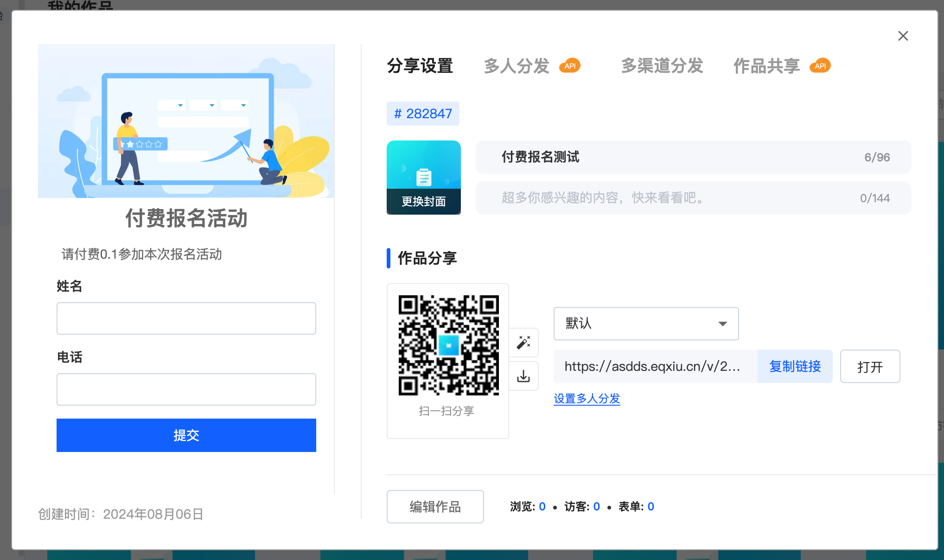Download the QR code image
944x560 pixels.
523,376
